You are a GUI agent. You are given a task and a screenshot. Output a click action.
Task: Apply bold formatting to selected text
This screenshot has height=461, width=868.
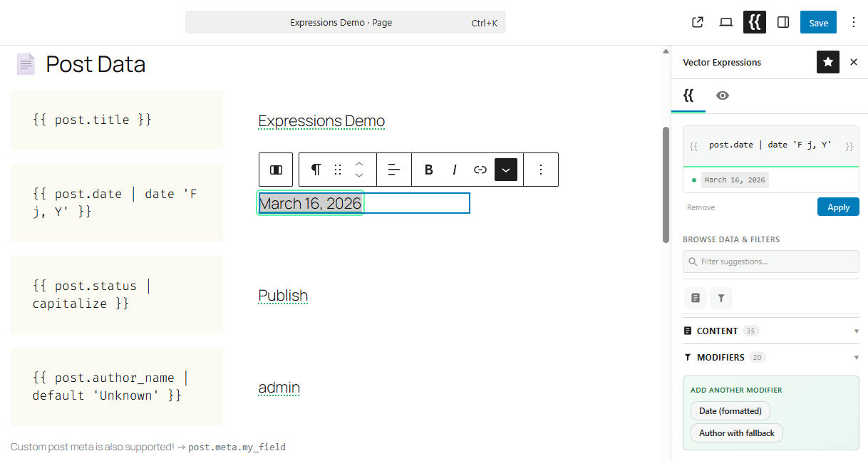(x=429, y=170)
